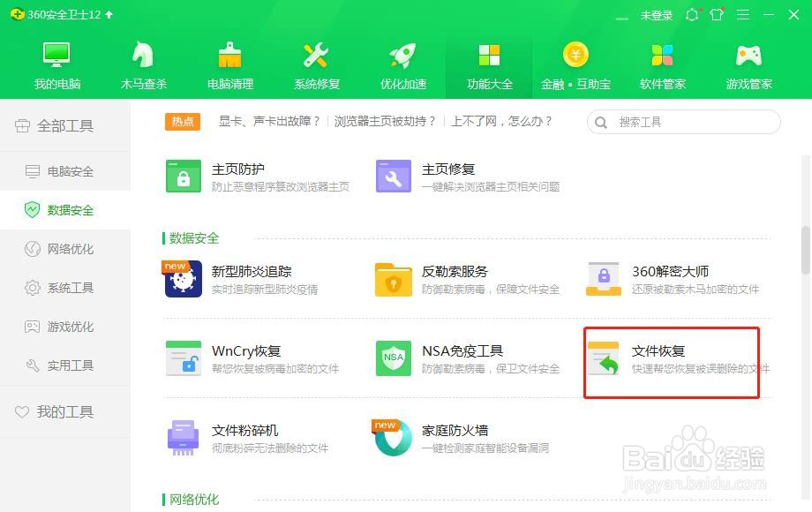Launch 主页修复 purple wrench icon
812x512 pixels.
pyautogui.click(x=394, y=176)
